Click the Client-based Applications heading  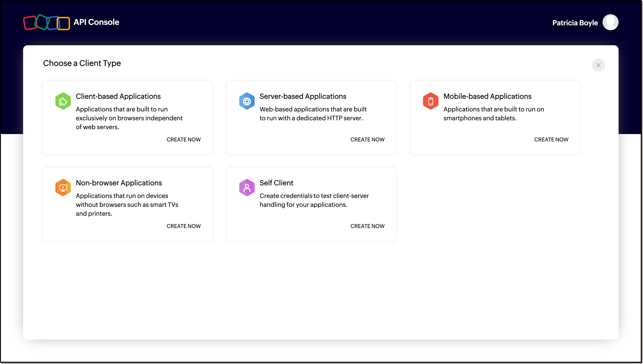click(x=118, y=96)
